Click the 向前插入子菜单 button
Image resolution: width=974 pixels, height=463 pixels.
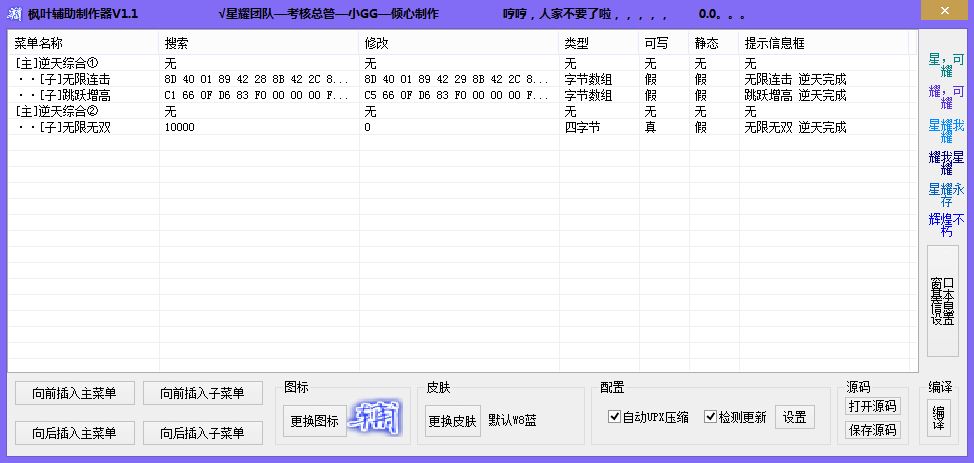203,393
